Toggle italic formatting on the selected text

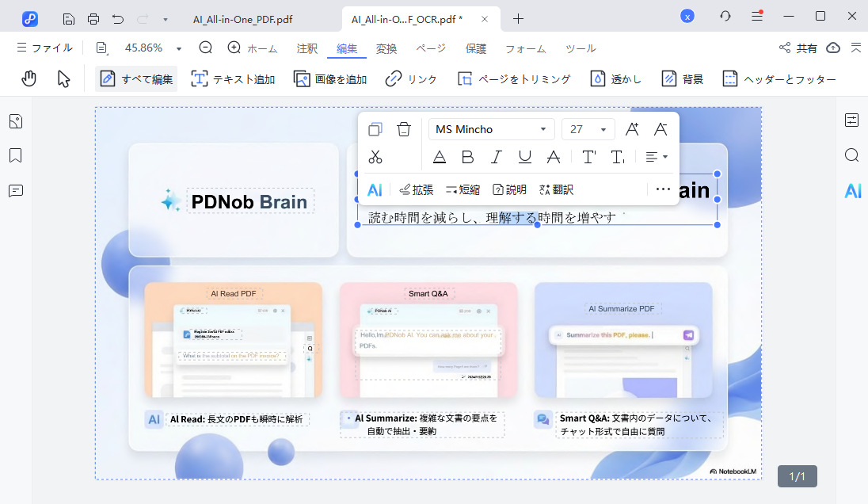pos(496,156)
